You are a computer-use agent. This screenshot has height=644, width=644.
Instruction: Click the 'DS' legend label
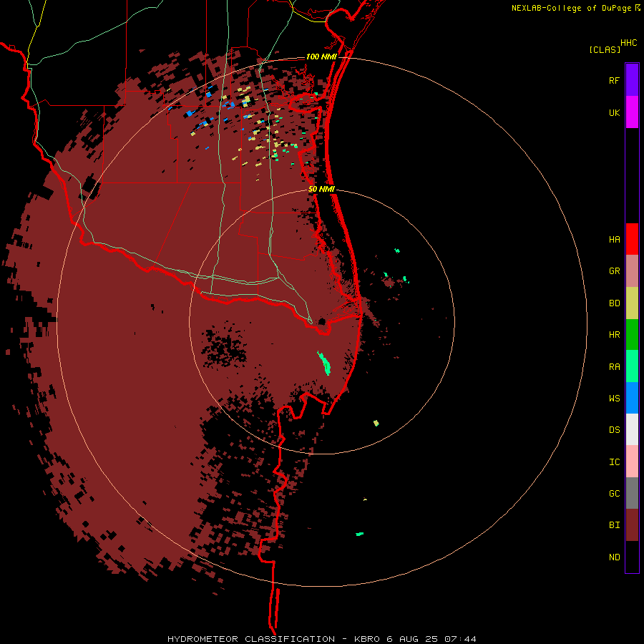tap(614, 429)
